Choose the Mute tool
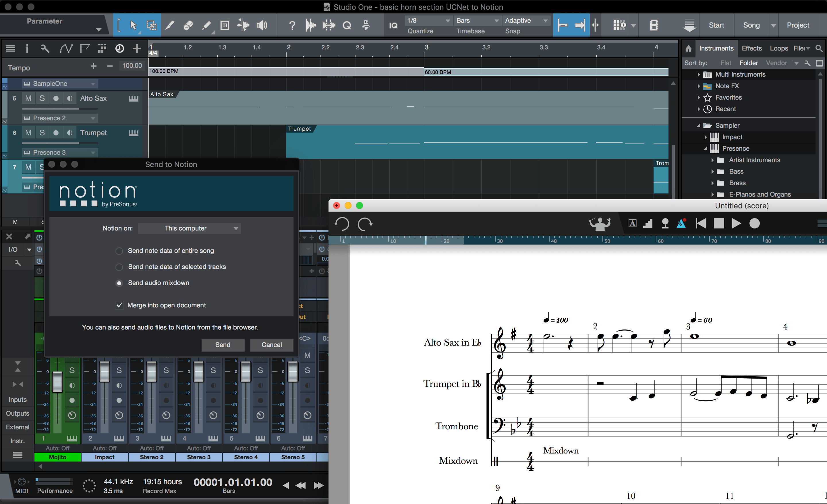The image size is (827, 504). coord(225,25)
